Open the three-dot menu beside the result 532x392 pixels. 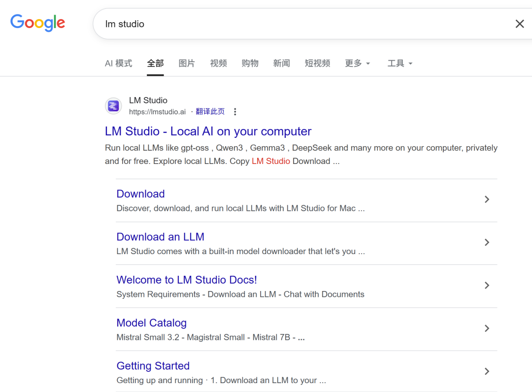click(235, 112)
